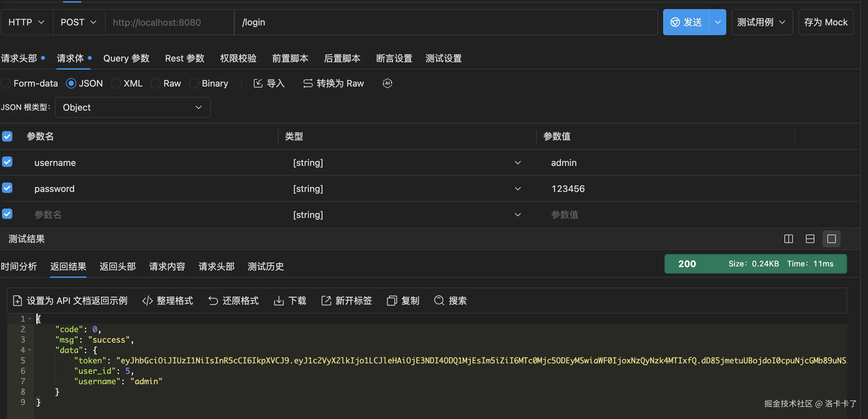Screen dimensions: 868x419
Task: Click the Import (导入) icon button
Action: coord(258,83)
